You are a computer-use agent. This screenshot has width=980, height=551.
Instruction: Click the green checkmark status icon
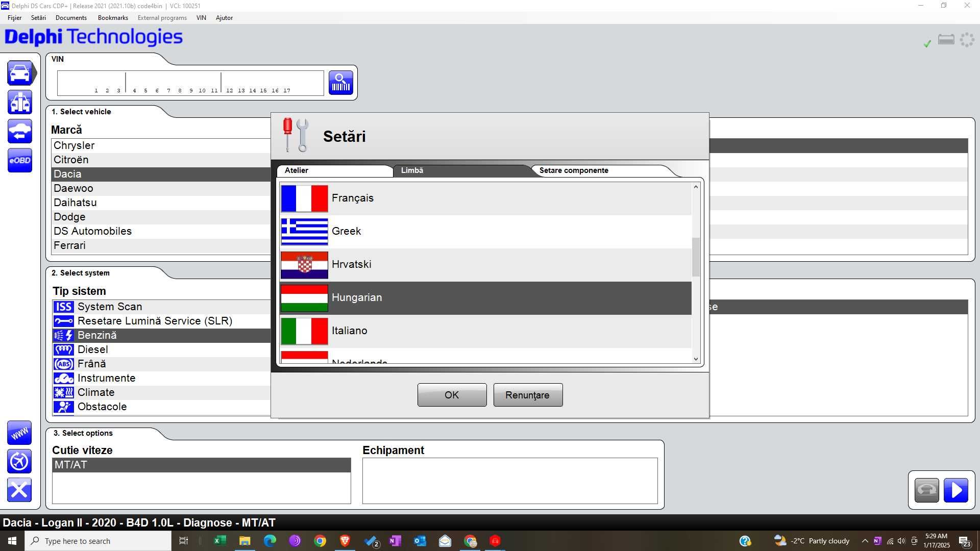click(x=927, y=44)
